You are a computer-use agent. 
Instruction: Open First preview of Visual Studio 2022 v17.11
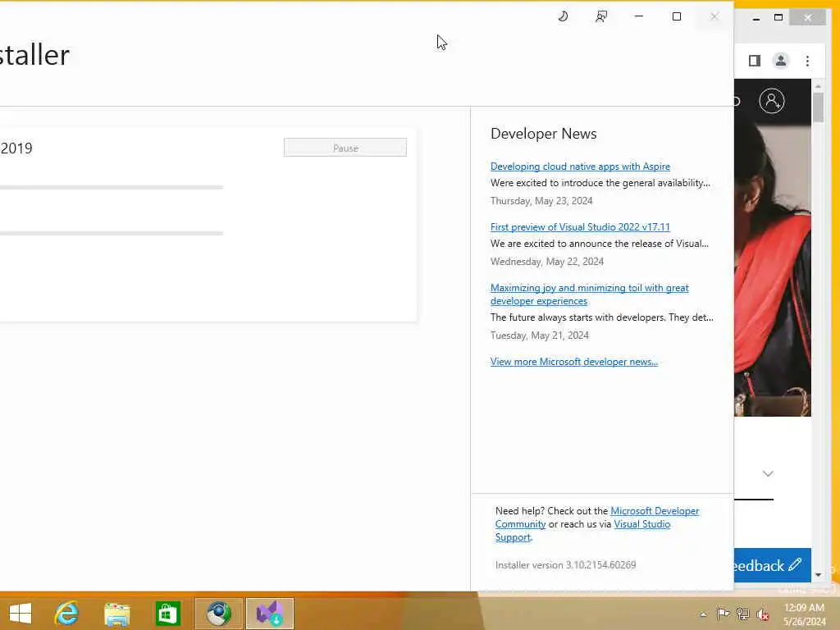click(580, 227)
